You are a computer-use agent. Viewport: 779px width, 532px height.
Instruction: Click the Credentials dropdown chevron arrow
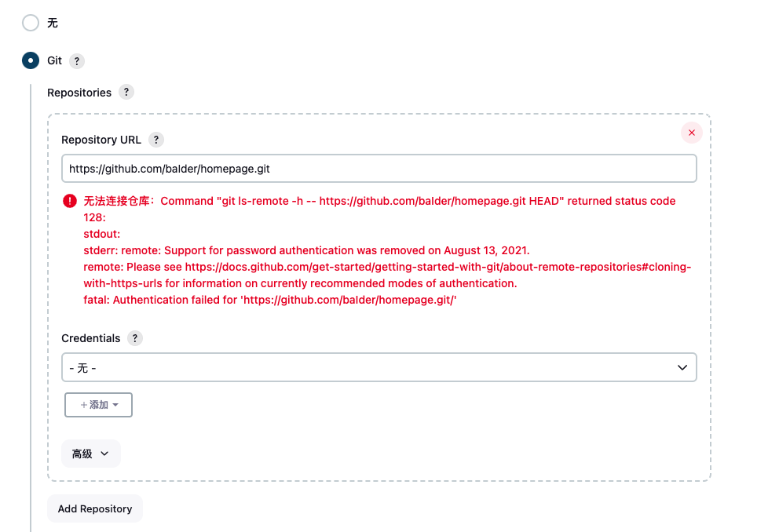tap(682, 368)
